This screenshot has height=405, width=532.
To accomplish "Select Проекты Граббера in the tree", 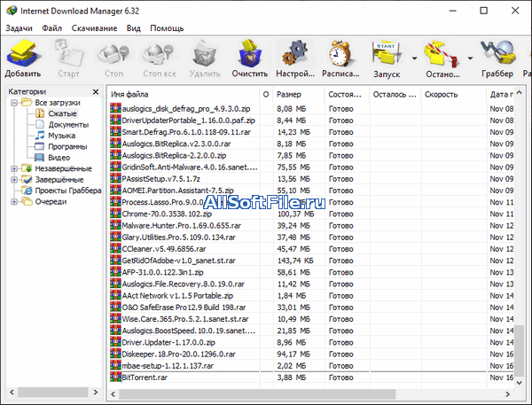I will point(68,191).
